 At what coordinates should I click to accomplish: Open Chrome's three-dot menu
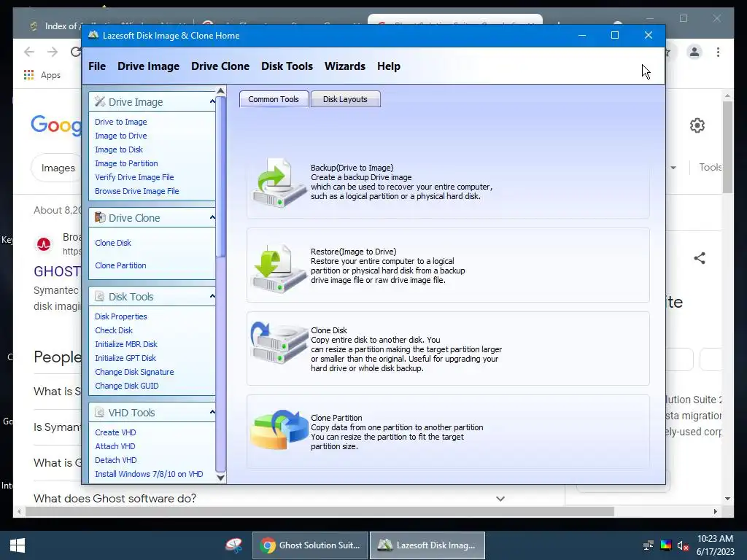tap(718, 52)
